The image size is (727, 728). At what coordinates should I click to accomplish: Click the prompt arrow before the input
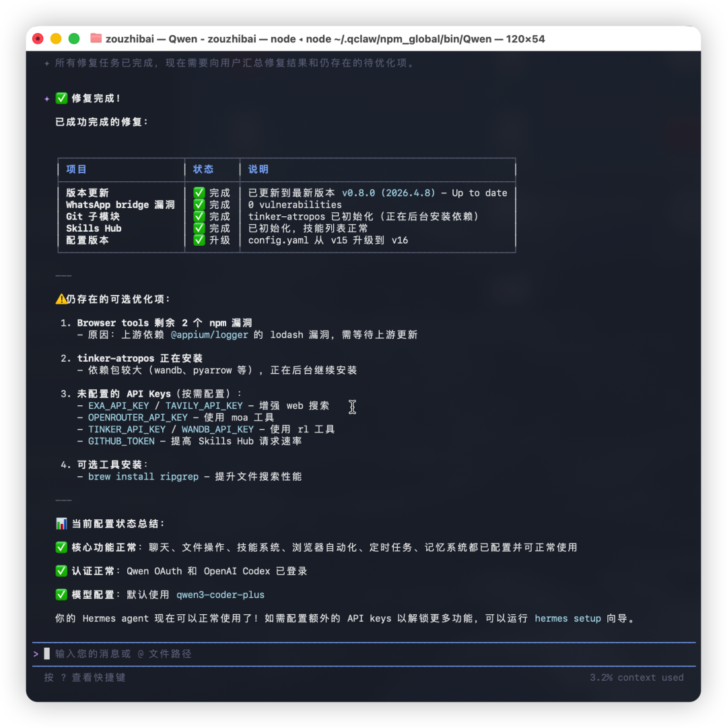pos(36,654)
